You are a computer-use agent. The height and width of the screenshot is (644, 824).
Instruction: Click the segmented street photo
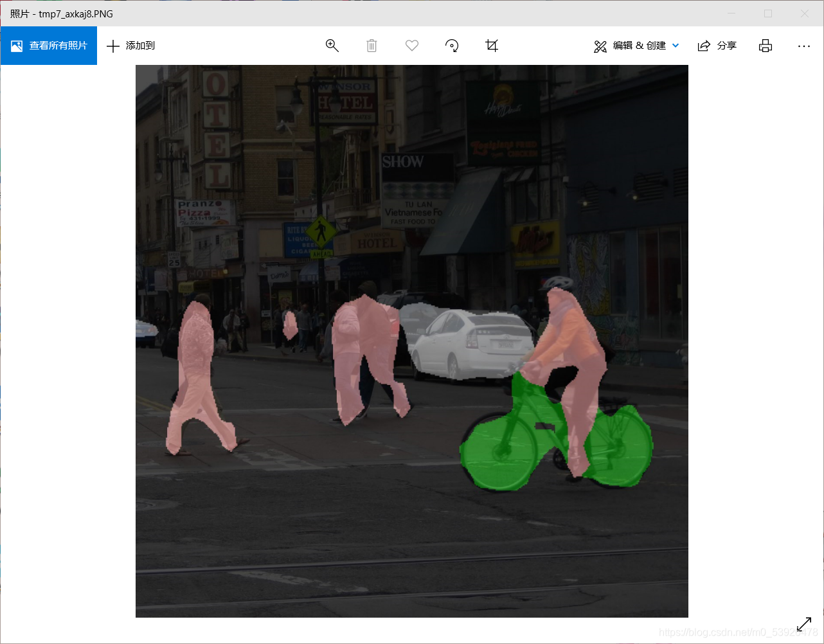point(412,341)
